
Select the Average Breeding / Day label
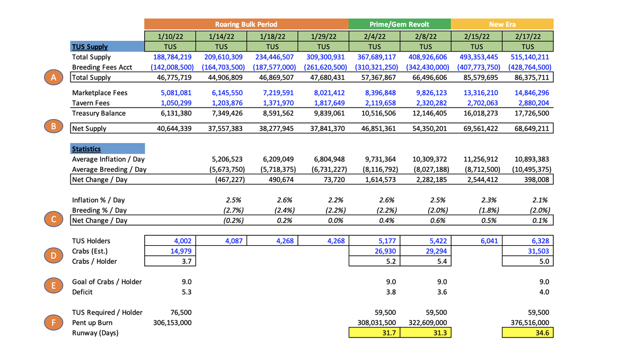[x=109, y=170]
